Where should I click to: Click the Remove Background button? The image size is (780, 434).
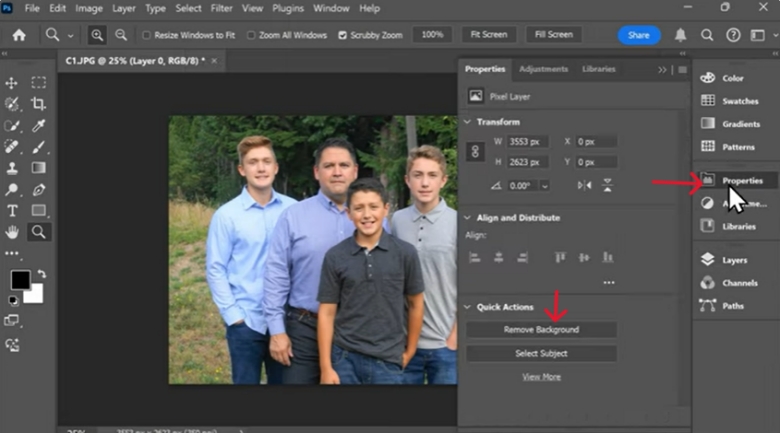point(541,329)
